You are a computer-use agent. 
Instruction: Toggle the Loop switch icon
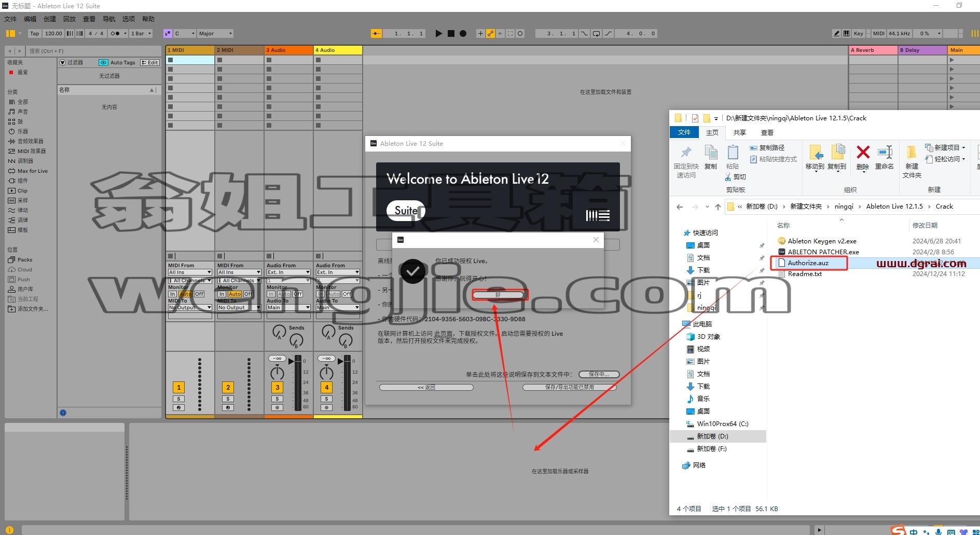[x=597, y=33]
